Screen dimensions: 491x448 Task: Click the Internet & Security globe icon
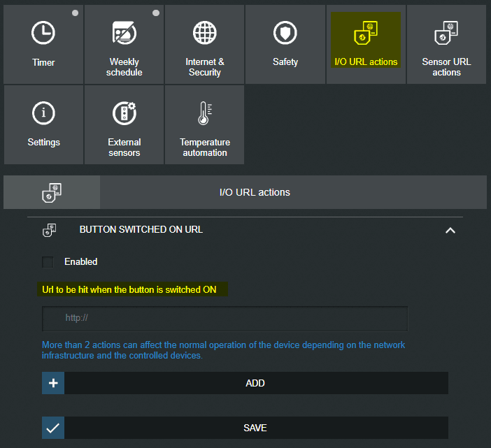pos(205,33)
